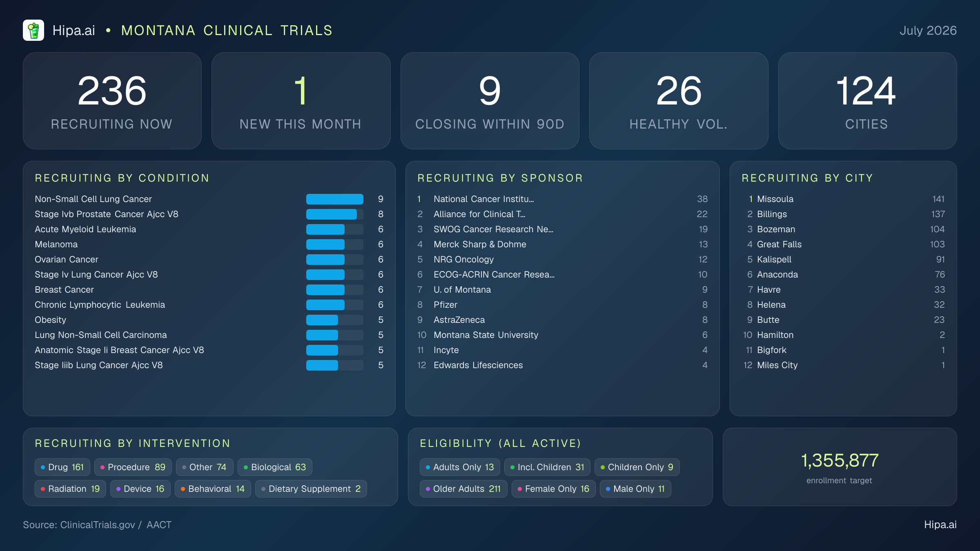Select the Behavioral 14 chip
The image size is (980, 551).
click(213, 489)
